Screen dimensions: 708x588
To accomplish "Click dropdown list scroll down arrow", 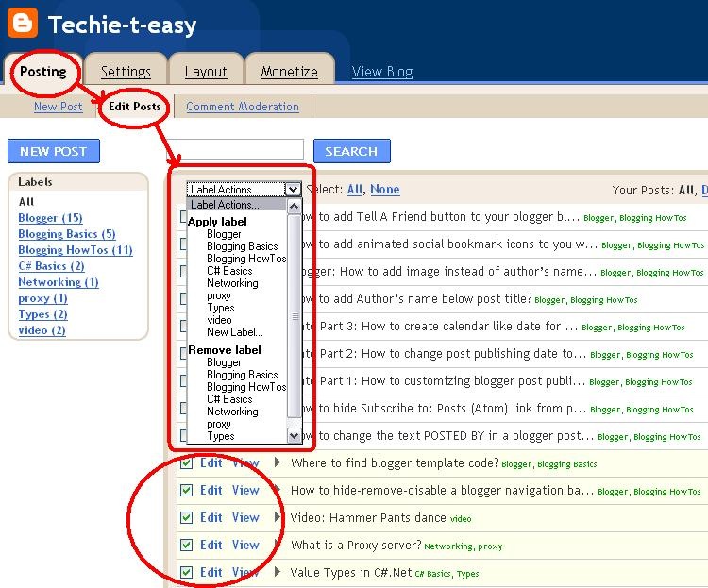I will (295, 436).
